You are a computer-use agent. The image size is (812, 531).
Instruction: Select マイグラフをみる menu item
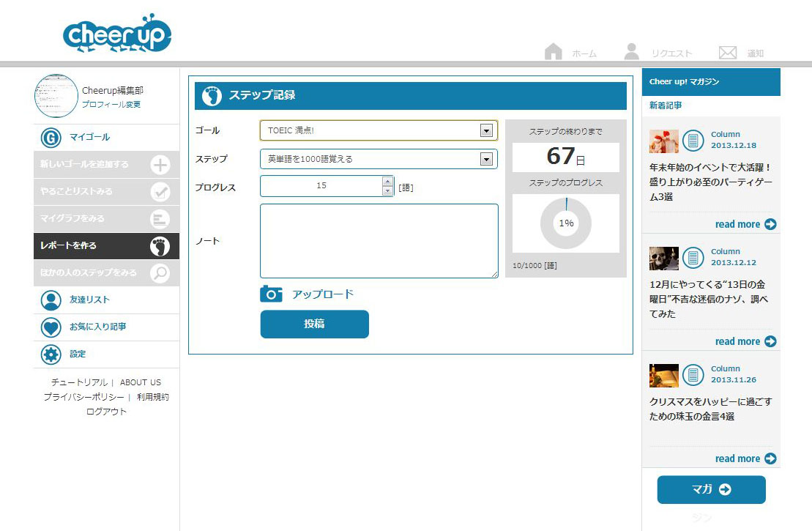point(106,218)
